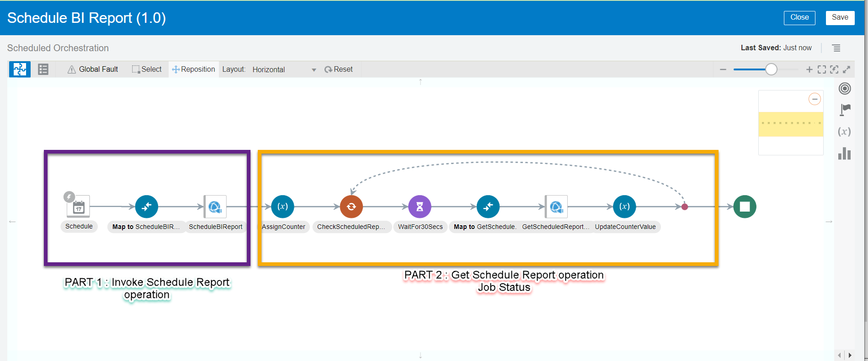Open the CheckScheduledRep loop node
The image size is (868, 361).
tap(351, 207)
